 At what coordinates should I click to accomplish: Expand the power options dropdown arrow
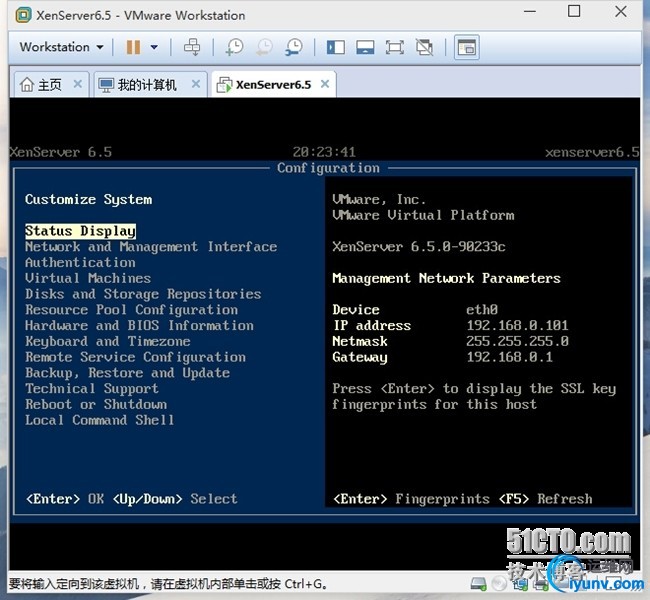pos(154,47)
